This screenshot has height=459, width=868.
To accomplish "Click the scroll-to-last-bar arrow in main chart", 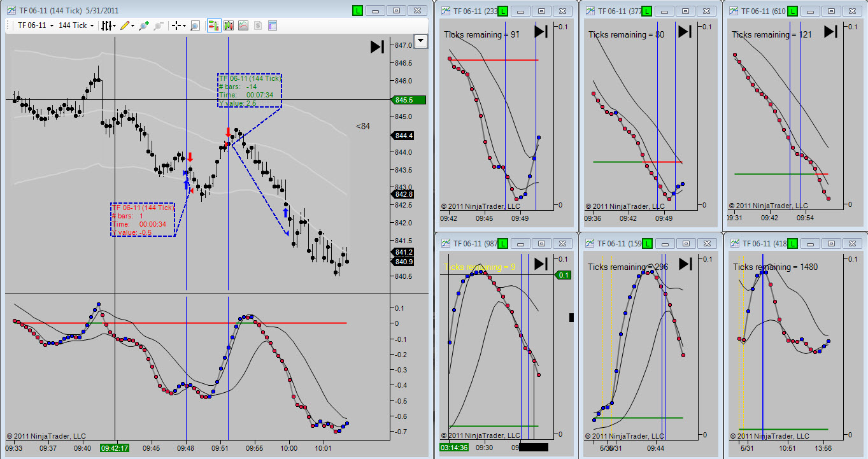I will 377,46.
